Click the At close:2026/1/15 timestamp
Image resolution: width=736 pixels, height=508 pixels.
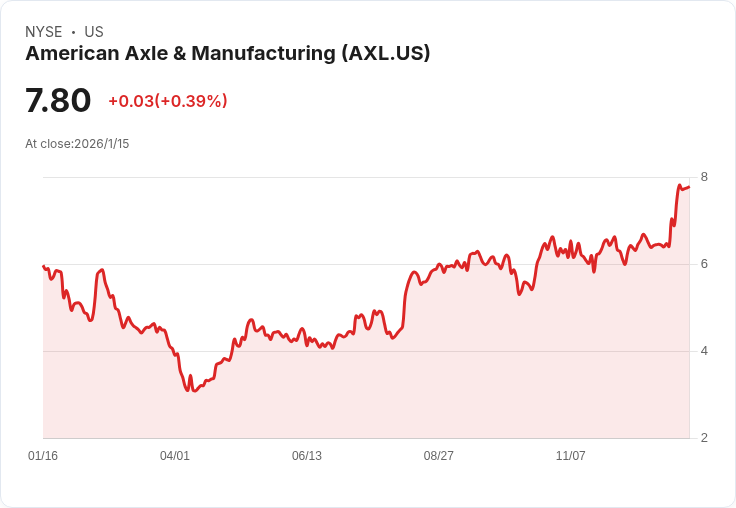[x=77, y=144]
